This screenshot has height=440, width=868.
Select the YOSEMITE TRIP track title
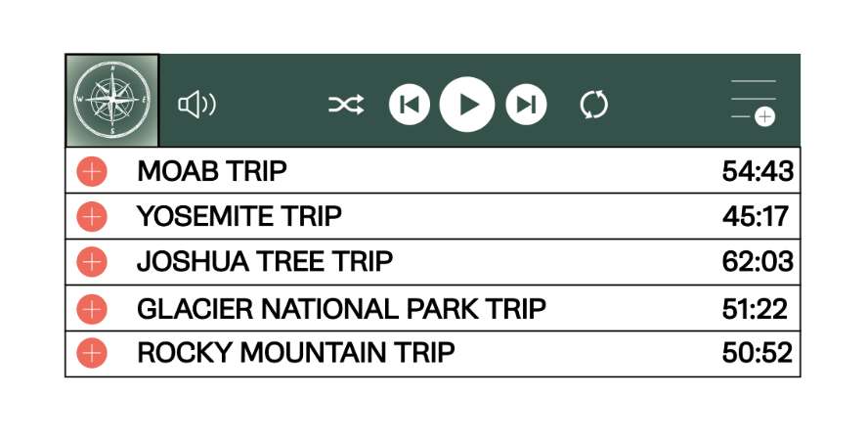pyautogui.click(x=239, y=216)
